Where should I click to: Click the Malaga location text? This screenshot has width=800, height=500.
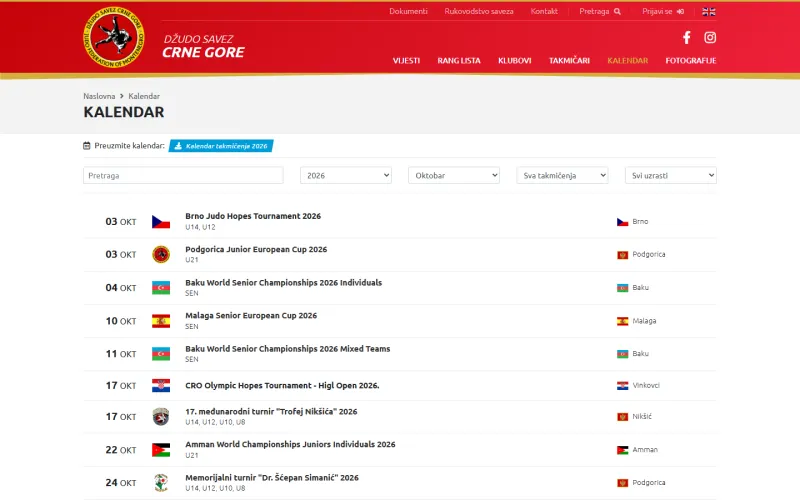tap(644, 321)
